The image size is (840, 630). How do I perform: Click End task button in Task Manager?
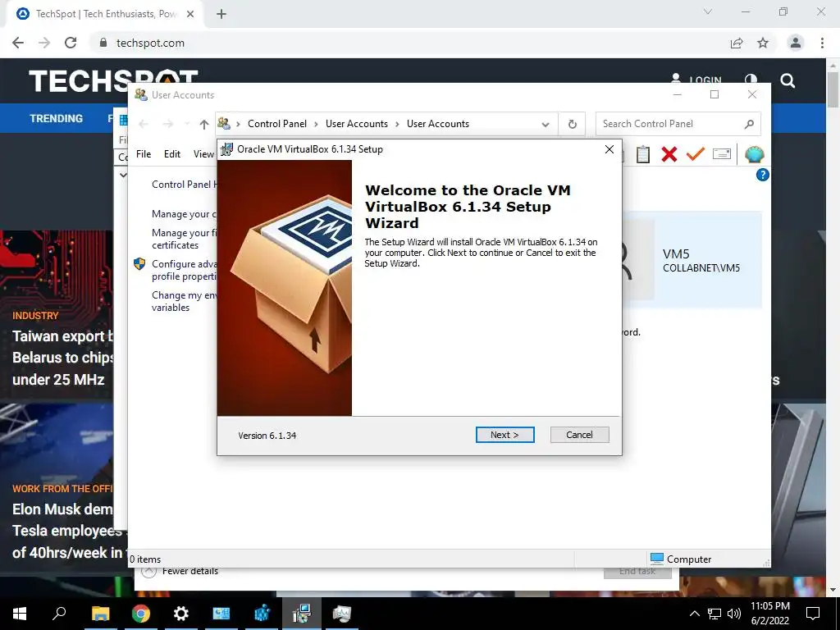[x=637, y=572]
